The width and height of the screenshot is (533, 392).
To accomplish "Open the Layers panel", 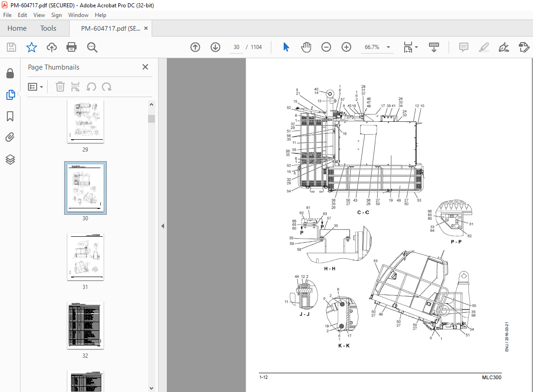I will (x=10, y=159).
